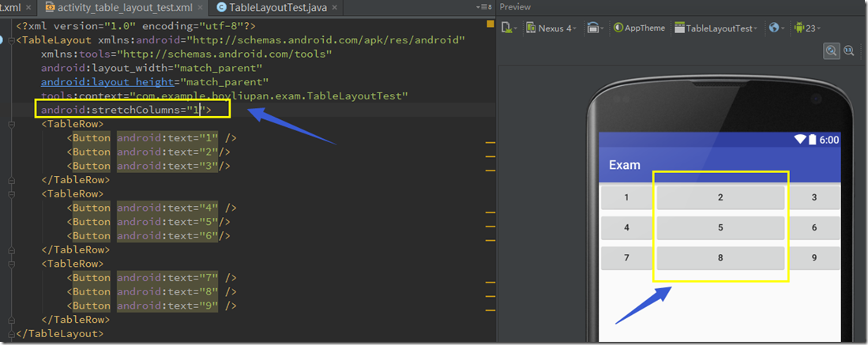Click the globe locale icon
868x345 pixels.
774,28
